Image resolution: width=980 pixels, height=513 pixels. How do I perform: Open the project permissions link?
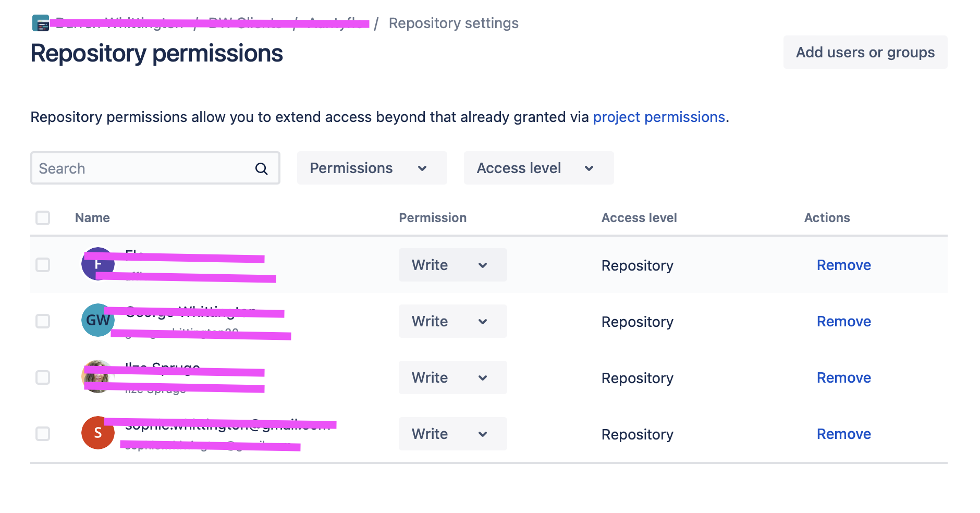pyautogui.click(x=659, y=117)
